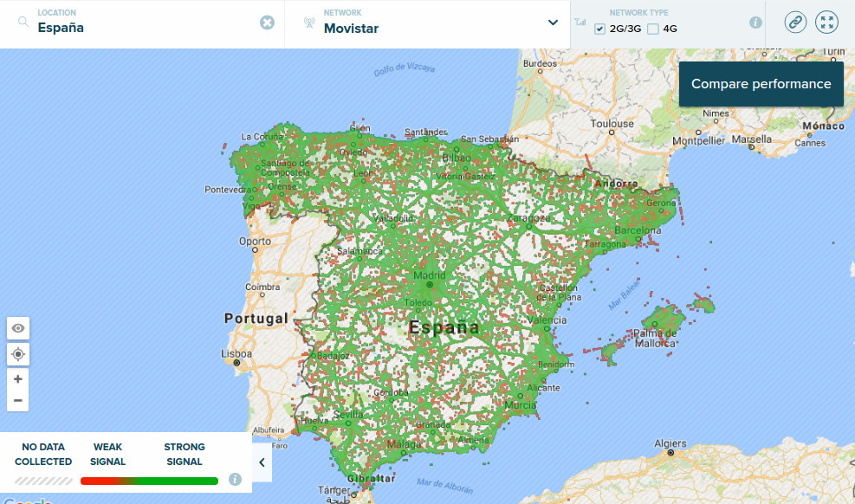Click the Gibraltar label on the map
The image size is (855, 504).
pyautogui.click(x=372, y=478)
